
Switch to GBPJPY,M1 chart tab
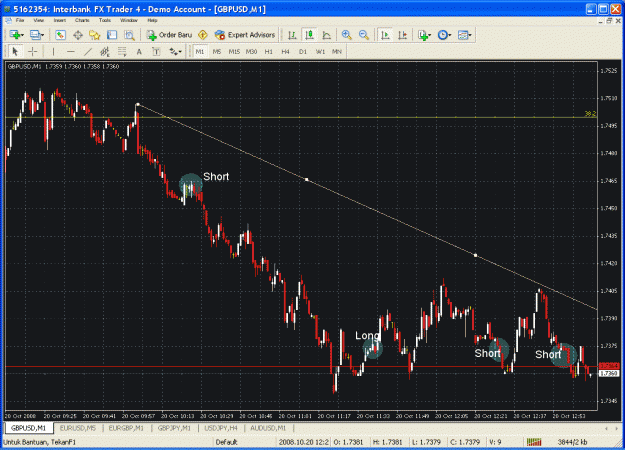[x=174, y=428]
